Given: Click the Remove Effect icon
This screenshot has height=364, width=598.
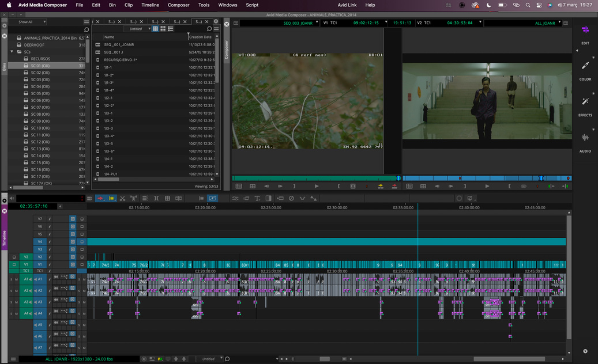Looking at the screenshot, I should [291, 198].
